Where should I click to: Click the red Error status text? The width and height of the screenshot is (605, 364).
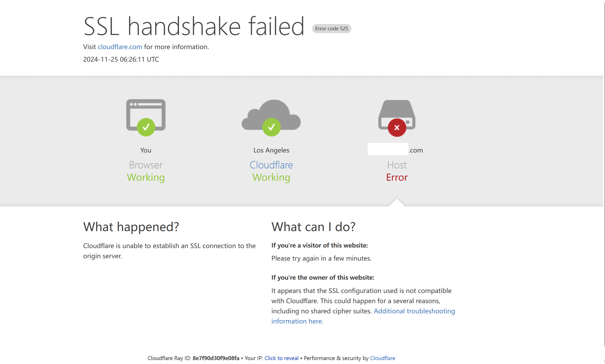coord(397,177)
